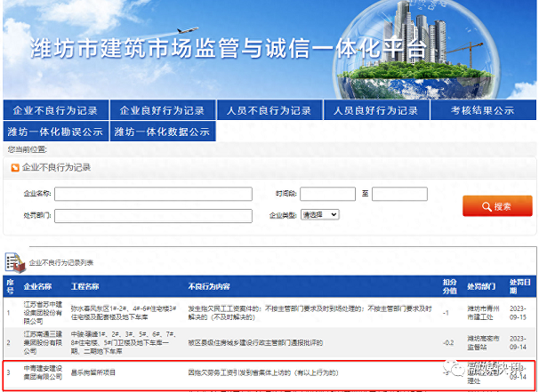Click score value -1 in row 1

[x=446, y=313]
